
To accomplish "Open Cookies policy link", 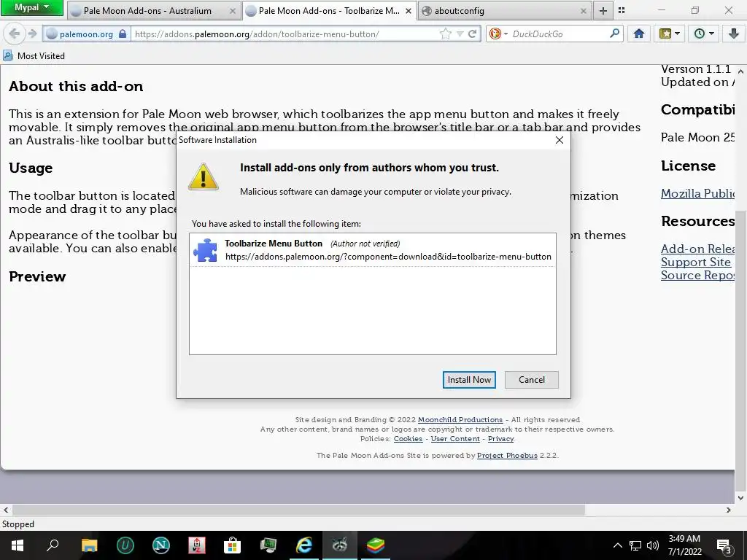I will pyautogui.click(x=408, y=438).
